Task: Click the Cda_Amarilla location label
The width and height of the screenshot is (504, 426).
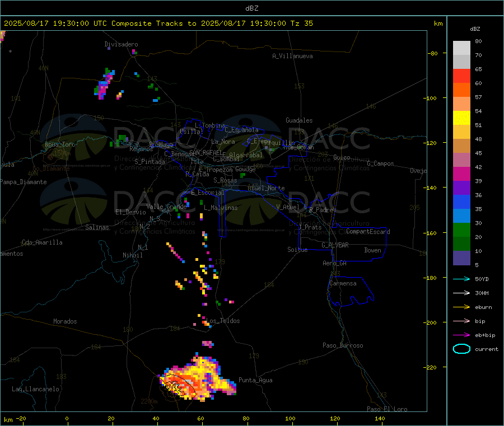Action: pyautogui.click(x=42, y=242)
